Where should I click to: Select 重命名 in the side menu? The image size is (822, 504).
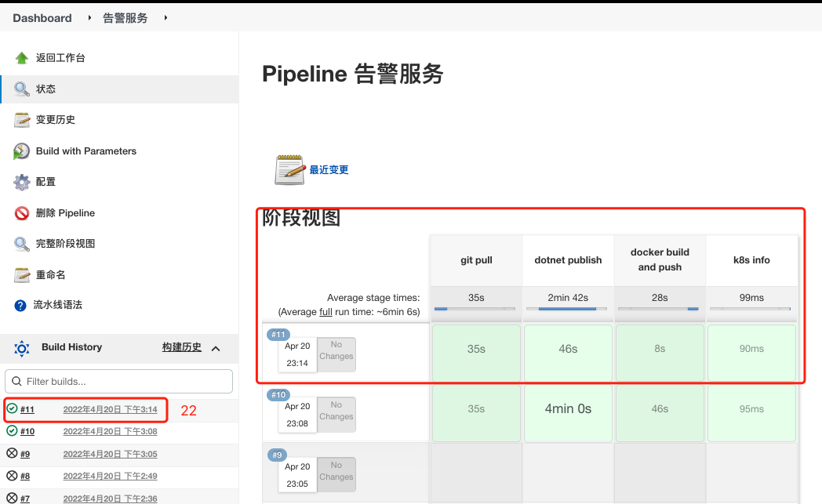click(50, 275)
